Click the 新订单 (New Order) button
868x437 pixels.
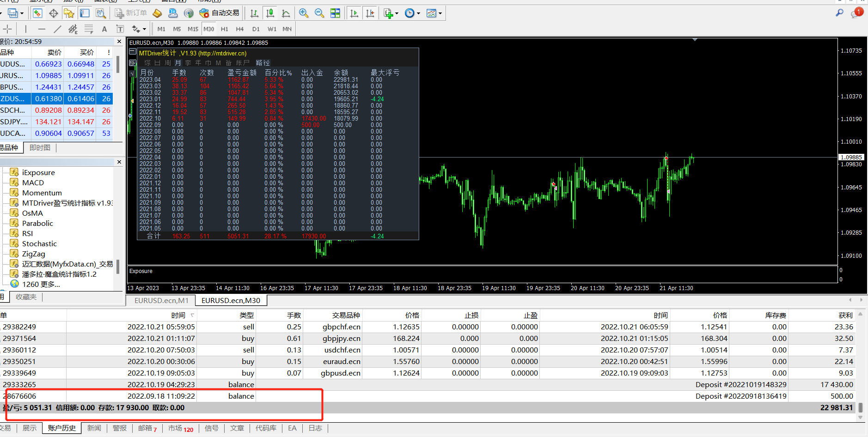click(131, 13)
